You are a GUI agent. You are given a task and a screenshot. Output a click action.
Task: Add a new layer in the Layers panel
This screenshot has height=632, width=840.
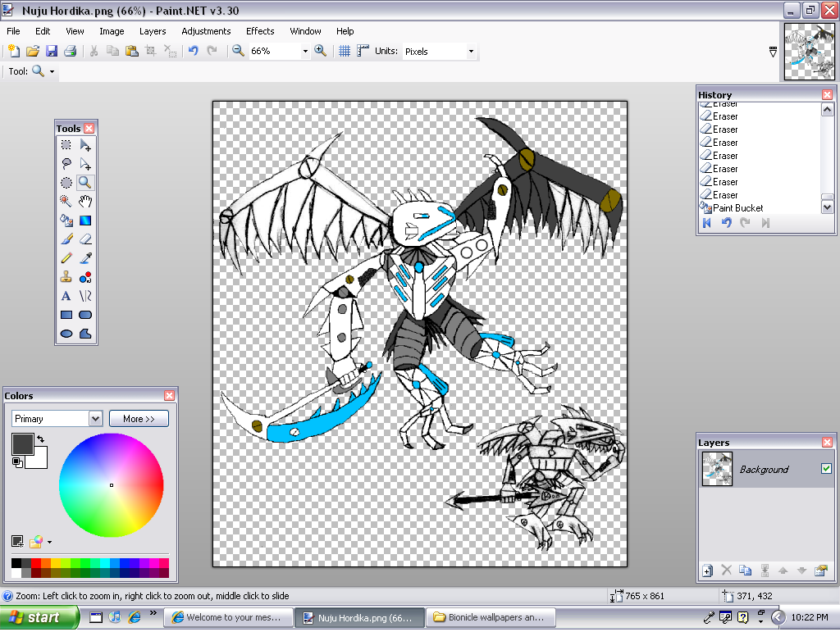click(707, 571)
